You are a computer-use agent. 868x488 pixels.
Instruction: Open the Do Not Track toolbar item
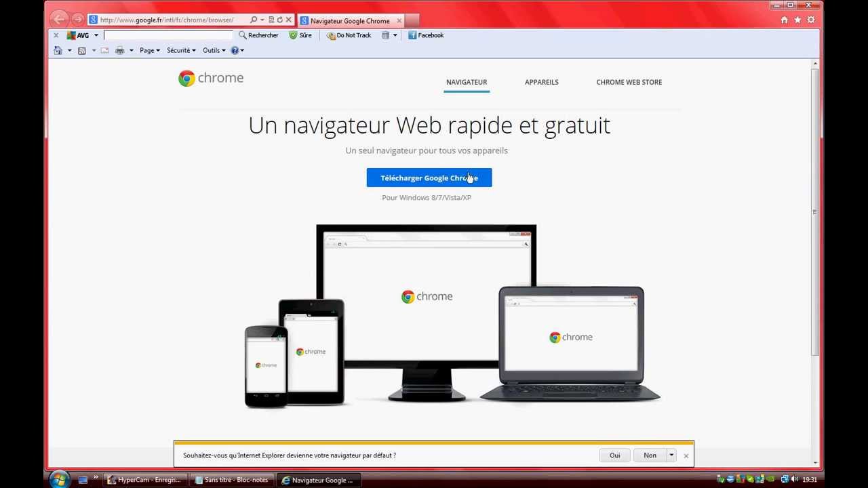(x=349, y=35)
